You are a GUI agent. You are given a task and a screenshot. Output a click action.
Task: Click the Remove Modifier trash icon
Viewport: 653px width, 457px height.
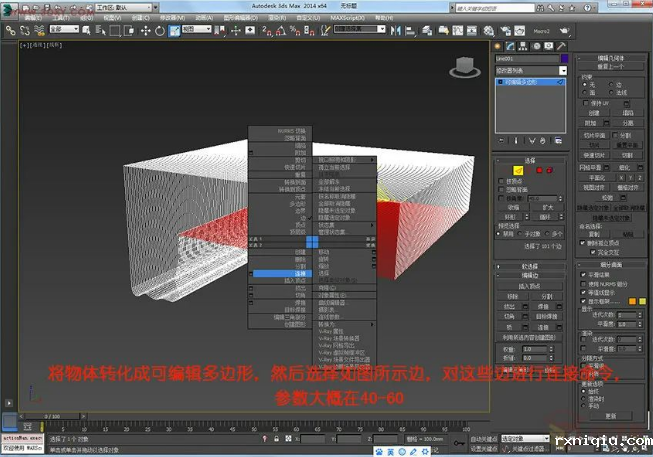[x=542, y=141]
